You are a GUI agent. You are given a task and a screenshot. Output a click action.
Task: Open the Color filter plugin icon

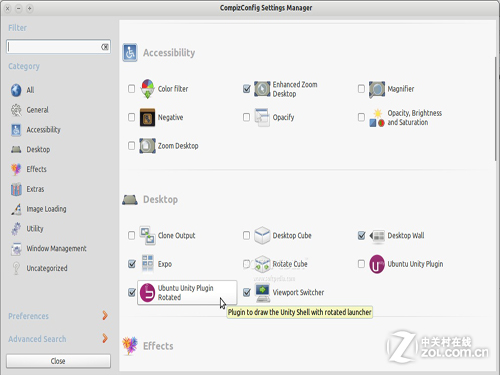pyautogui.click(x=147, y=89)
